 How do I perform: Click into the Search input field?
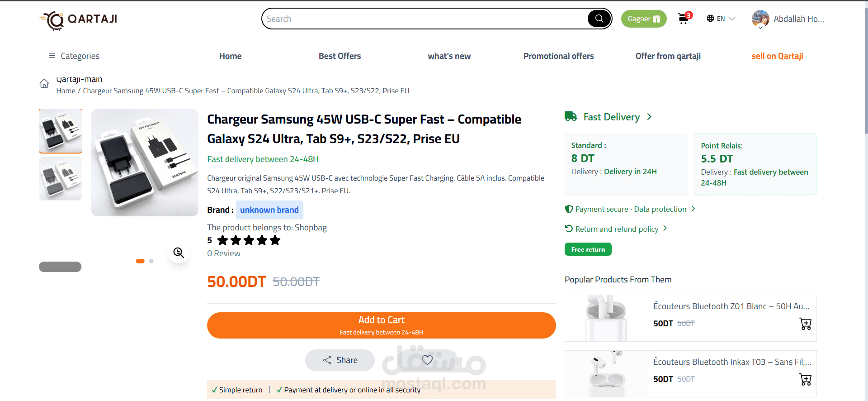click(420, 19)
